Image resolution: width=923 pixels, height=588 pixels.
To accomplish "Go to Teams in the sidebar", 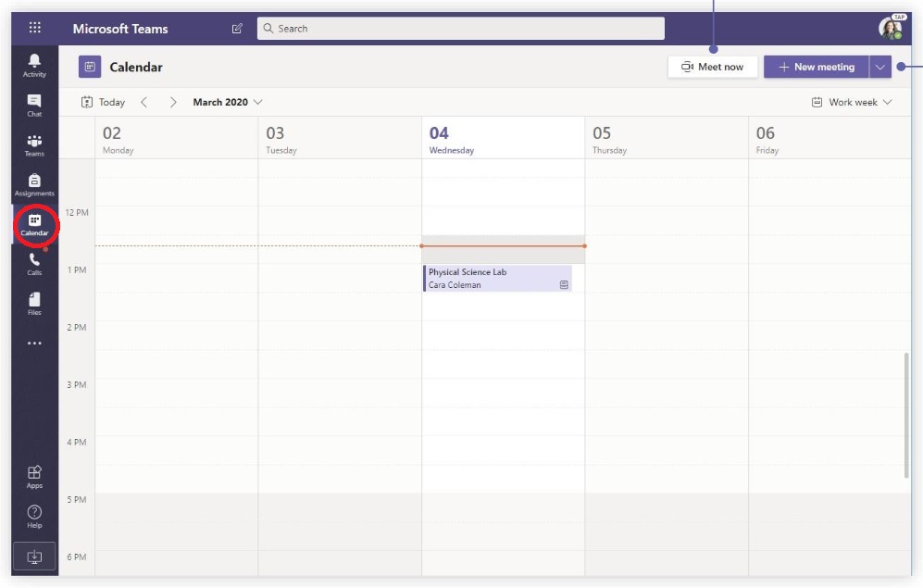I will coord(34,145).
